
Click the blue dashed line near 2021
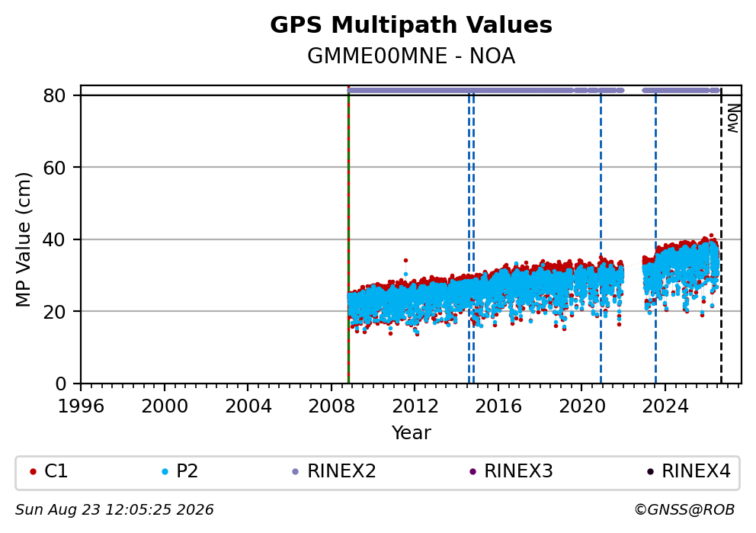[601, 236]
